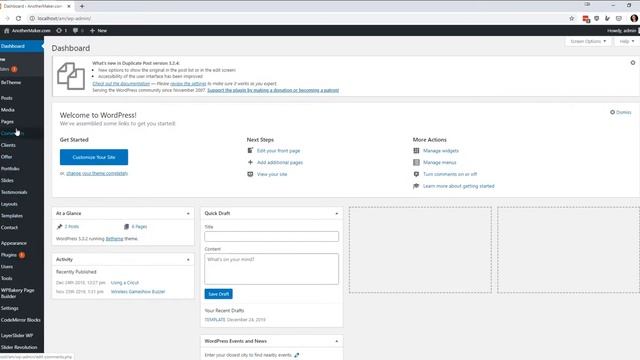This screenshot has width=640, height=360.
Task: Open Offer in the sidebar menu
Action: 22,157
